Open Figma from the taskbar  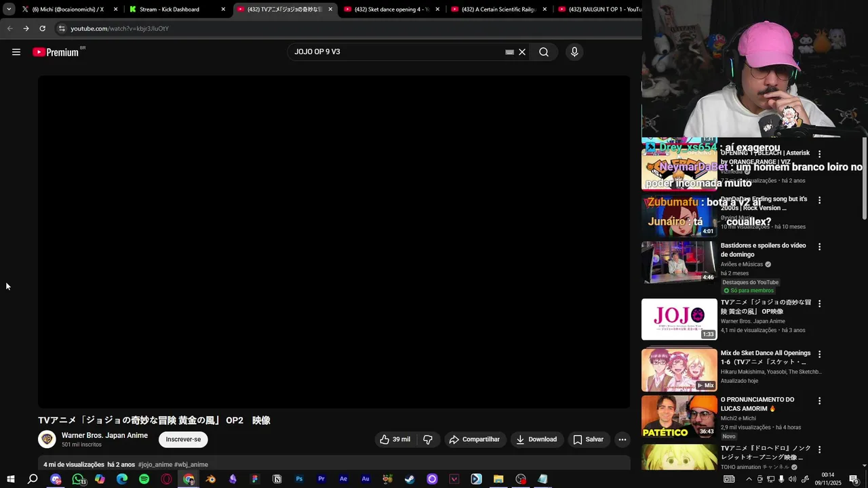click(x=255, y=479)
